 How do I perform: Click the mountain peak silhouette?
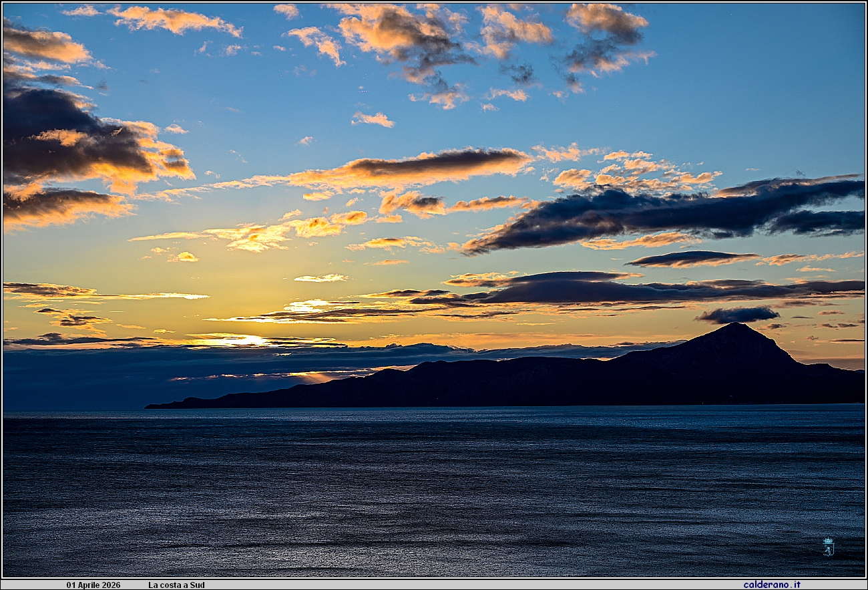tap(734, 329)
